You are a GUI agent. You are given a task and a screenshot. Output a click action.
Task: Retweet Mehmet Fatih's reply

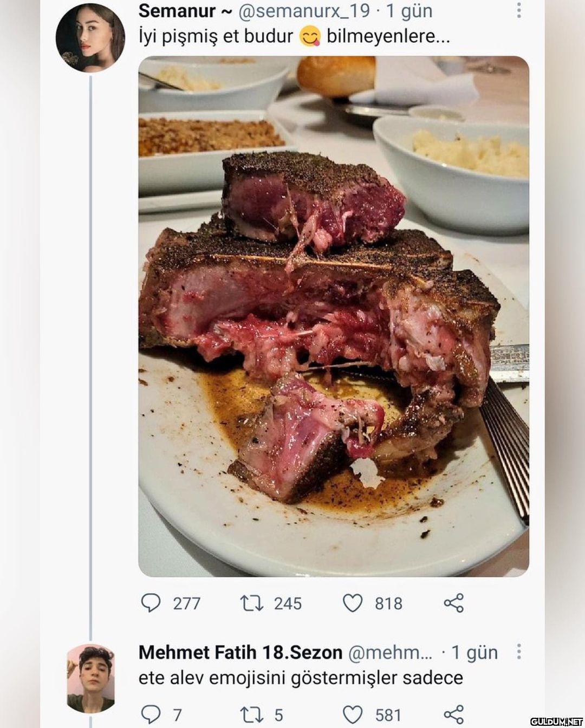(x=250, y=714)
